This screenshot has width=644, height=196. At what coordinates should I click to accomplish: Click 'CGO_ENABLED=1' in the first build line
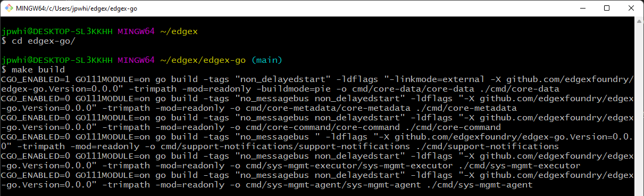tap(36, 79)
